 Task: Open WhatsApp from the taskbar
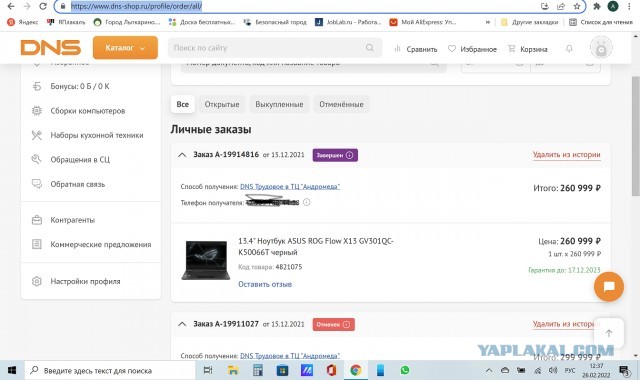tap(404, 370)
